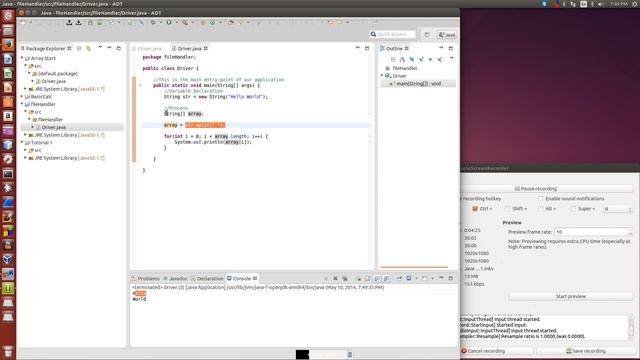The width and height of the screenshot is (640, 360).
Task: Click the Open Perspective icon
Action: [427, 35]
